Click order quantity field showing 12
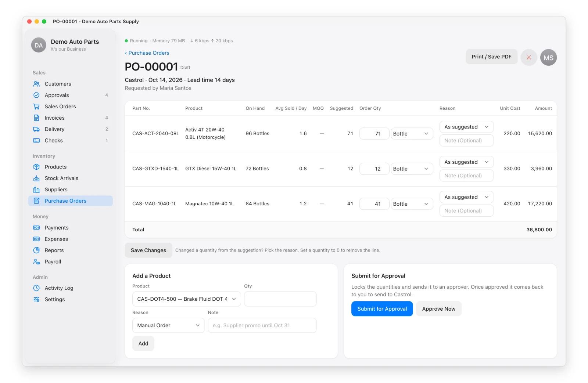 point(374,169)
